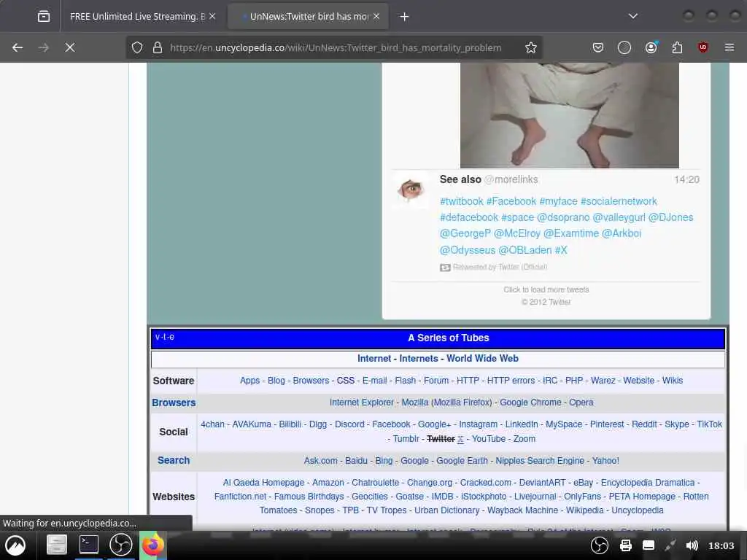Open the YouTube link
This screenshot has width=747, height=560.
pos(488,439)
